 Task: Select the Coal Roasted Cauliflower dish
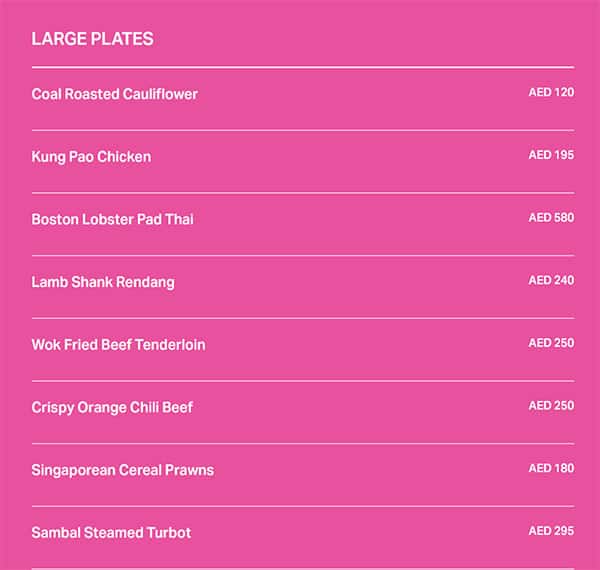114,94
